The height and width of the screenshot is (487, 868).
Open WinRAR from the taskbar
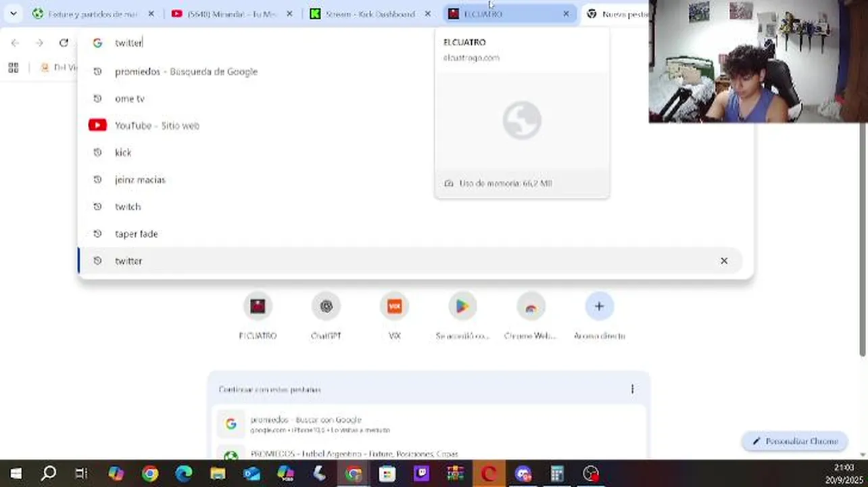455,473
